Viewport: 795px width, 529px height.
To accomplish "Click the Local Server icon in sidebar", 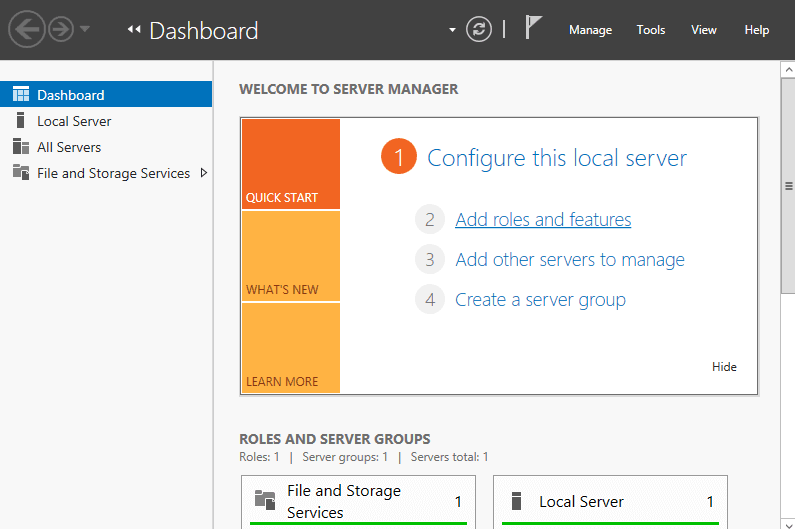I will [21, 121].
